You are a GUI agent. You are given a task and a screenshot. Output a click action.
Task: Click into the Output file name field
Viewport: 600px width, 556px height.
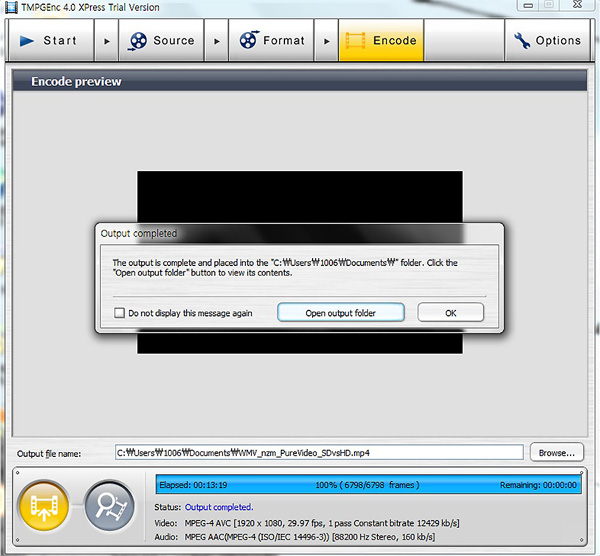point(319,453)
